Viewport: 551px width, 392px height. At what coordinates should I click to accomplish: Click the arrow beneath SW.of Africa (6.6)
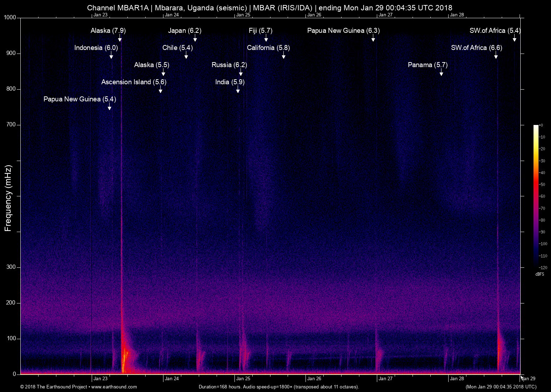click(496, 56)
